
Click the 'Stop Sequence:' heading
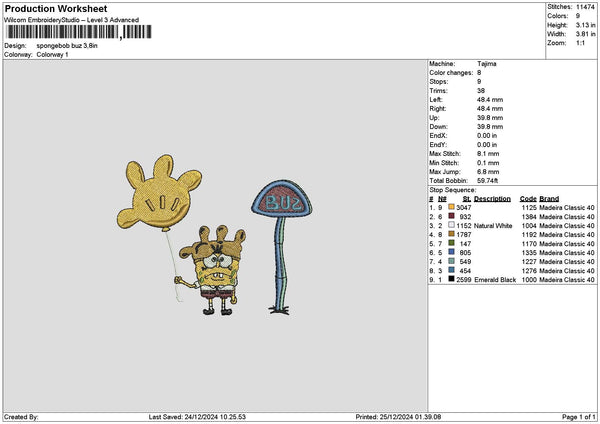(453, 190)
